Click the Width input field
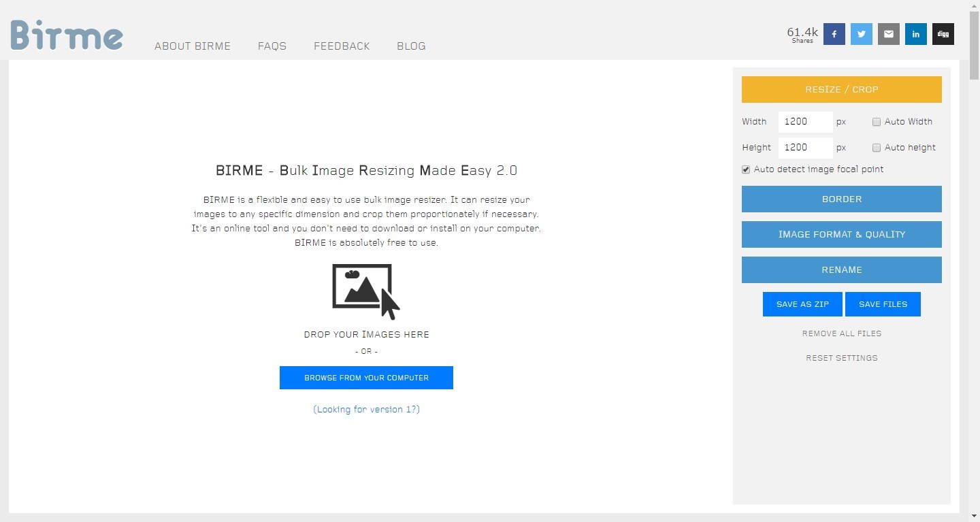The image size is (980, 522). pos(805,122)
